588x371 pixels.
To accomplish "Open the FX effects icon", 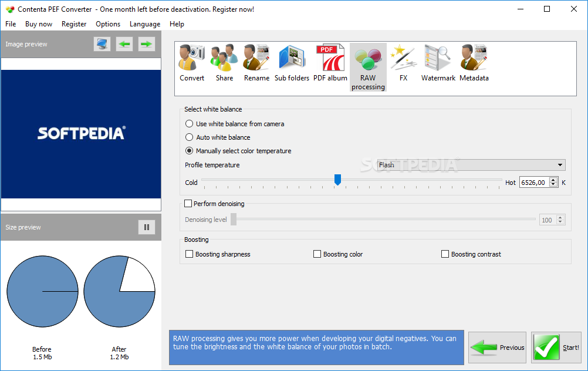I will click(403, 63).
